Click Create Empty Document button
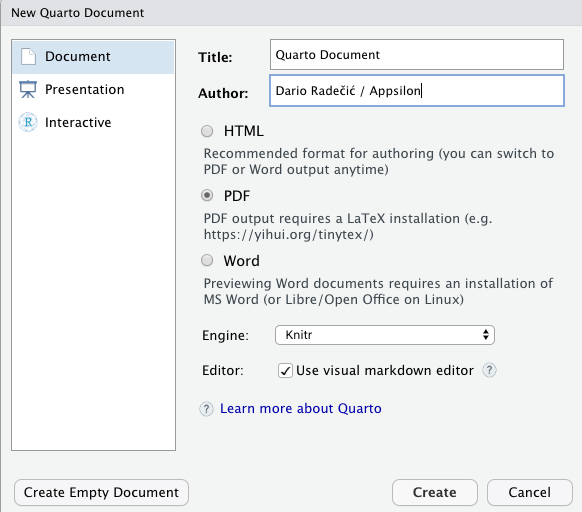 101,492
